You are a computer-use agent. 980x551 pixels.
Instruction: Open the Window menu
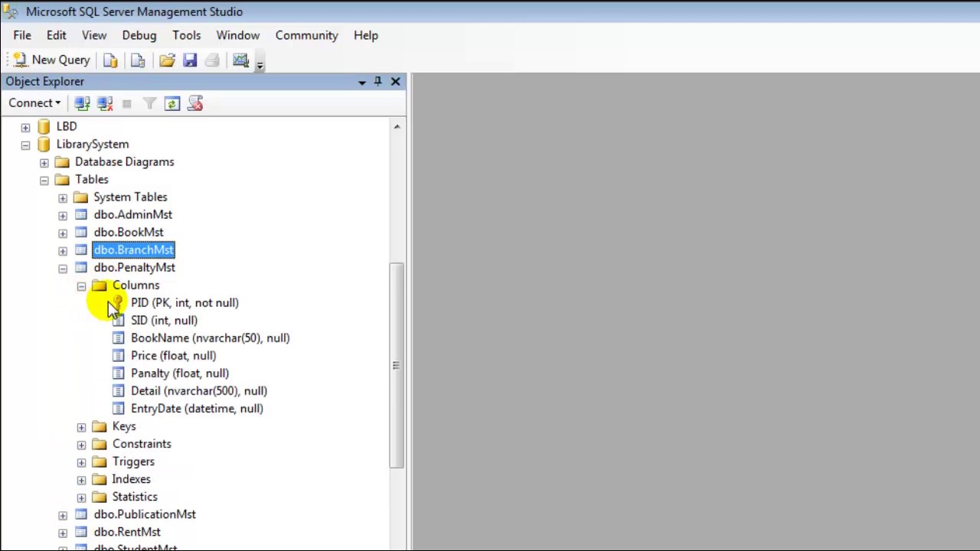(x=238, y=35)
